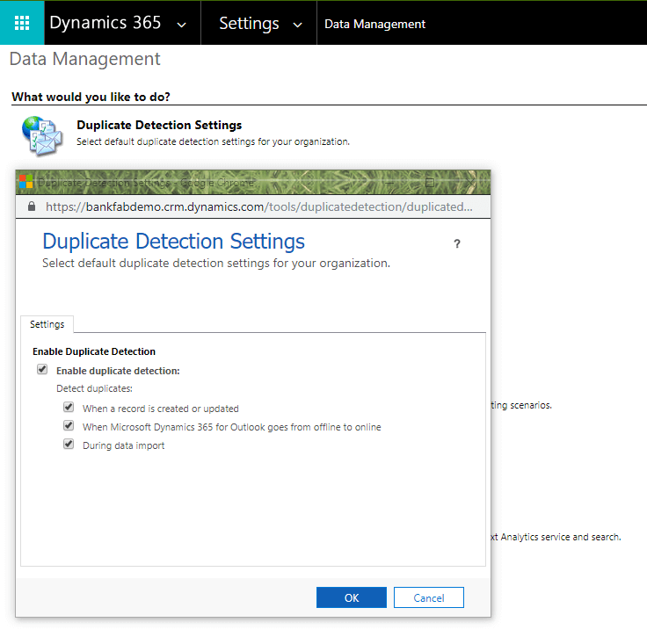Viewport: 647px width, 644px height.
Task: Toggle Outlook offline to online detection checkbox
Action: point(69,426)
